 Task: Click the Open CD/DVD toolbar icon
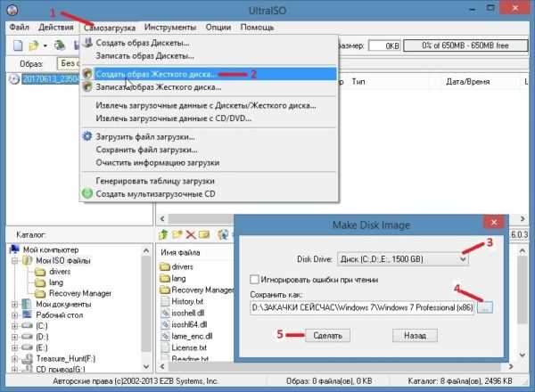pos(60,45)
